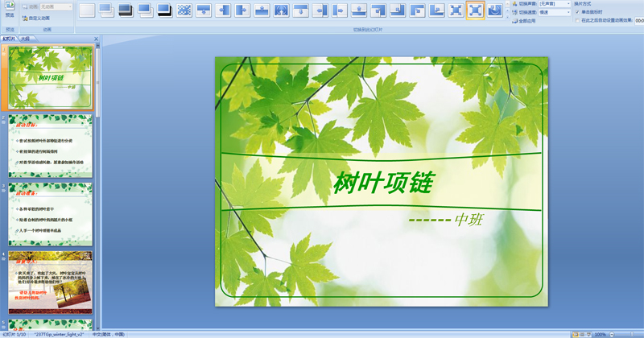Select the Wipe Down transition

[x=204, y=10]
